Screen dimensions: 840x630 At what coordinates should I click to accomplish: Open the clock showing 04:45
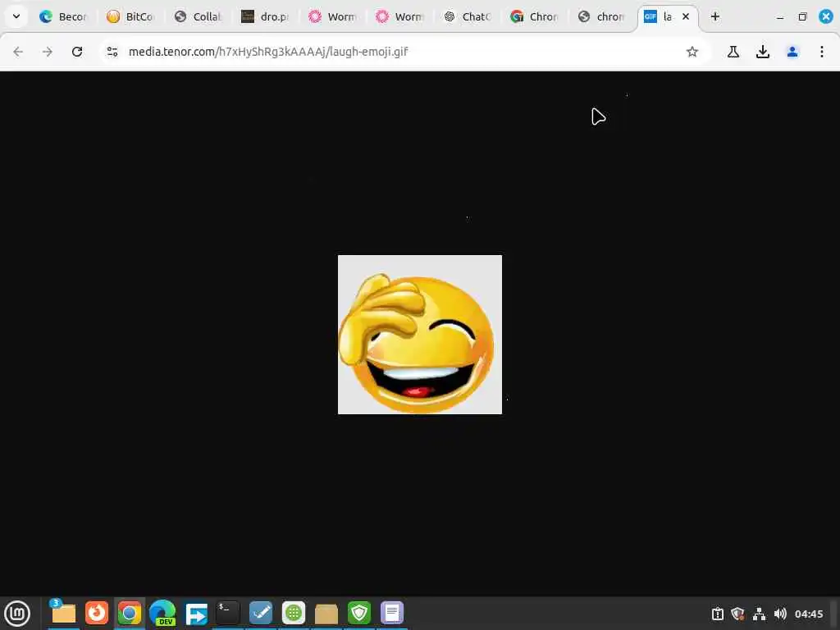tap(809, 614)
